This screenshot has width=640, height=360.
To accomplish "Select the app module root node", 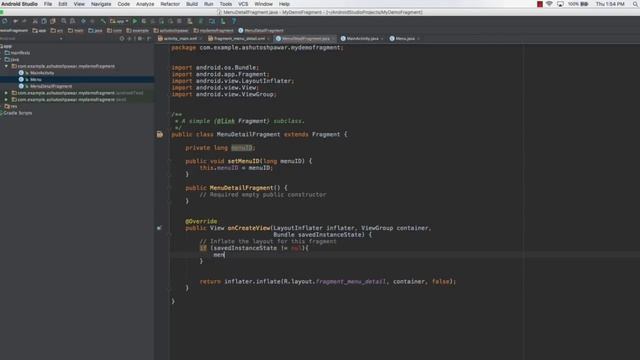I will (x=7, y=46).
